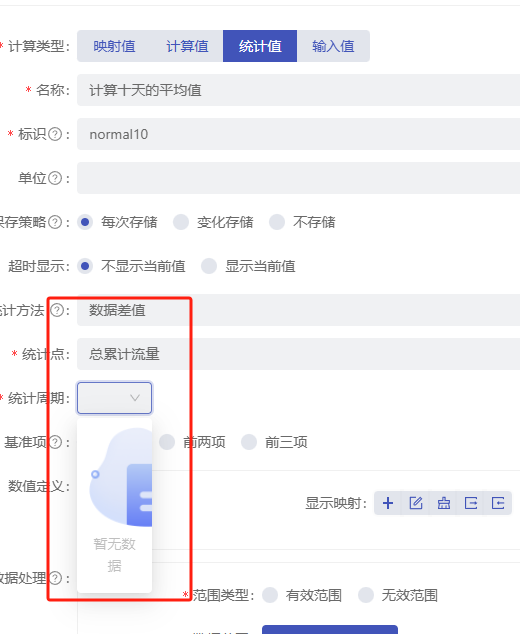Select the 统计值 calculation type tab

[260, 46]
